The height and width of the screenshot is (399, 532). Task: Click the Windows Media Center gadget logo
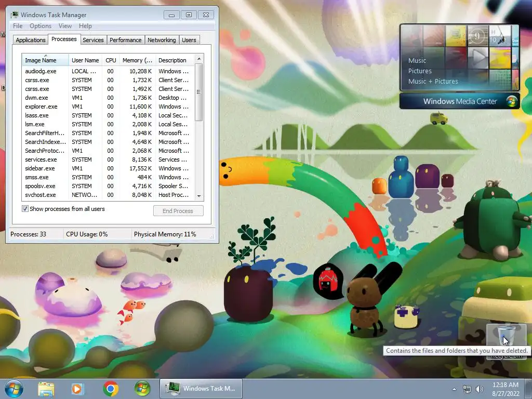(512, 101)
